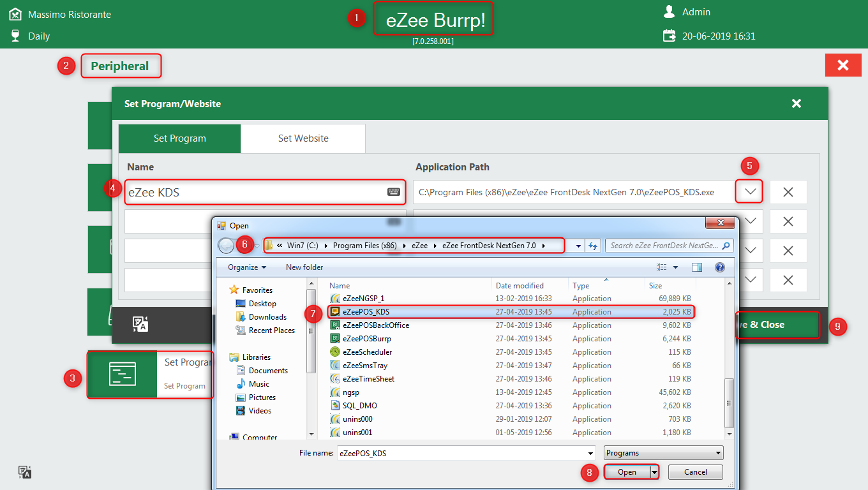
Task: Expand the address bar history dropdown
Action: click(578, 246)
